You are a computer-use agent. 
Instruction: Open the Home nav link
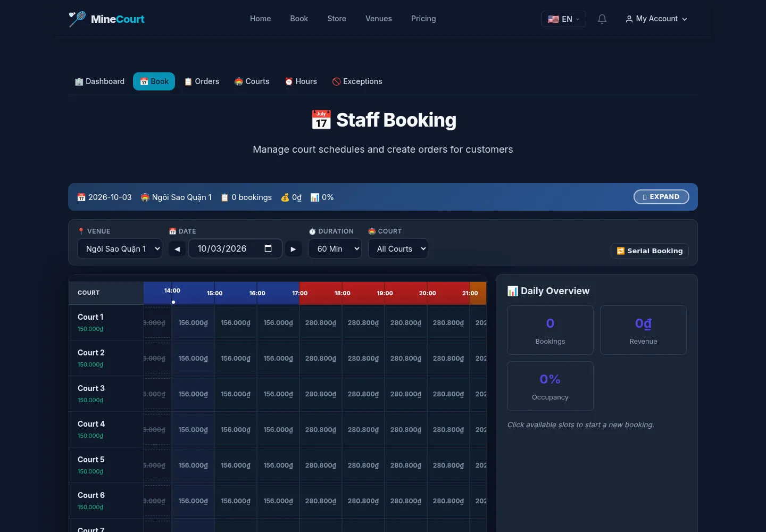[261, 19]
